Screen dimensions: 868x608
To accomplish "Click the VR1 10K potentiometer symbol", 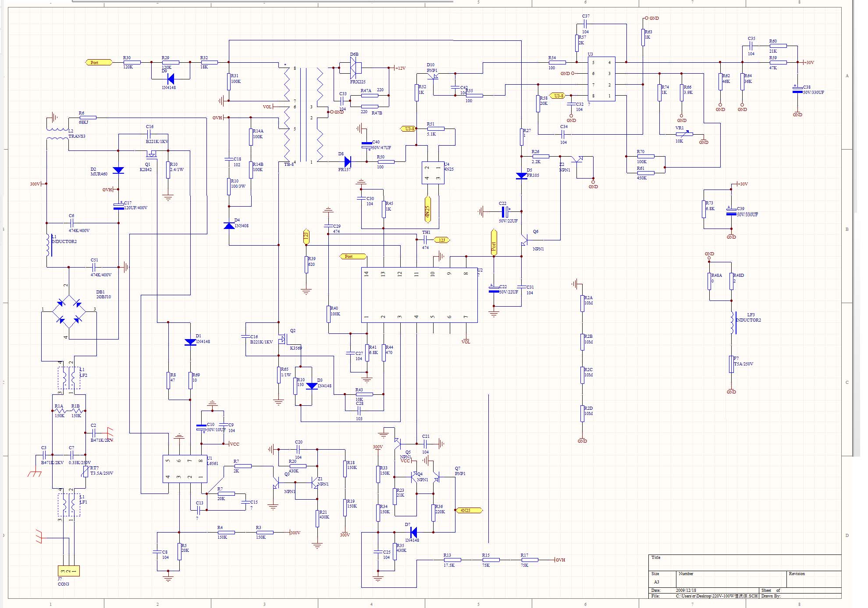I will pos(684,134).
